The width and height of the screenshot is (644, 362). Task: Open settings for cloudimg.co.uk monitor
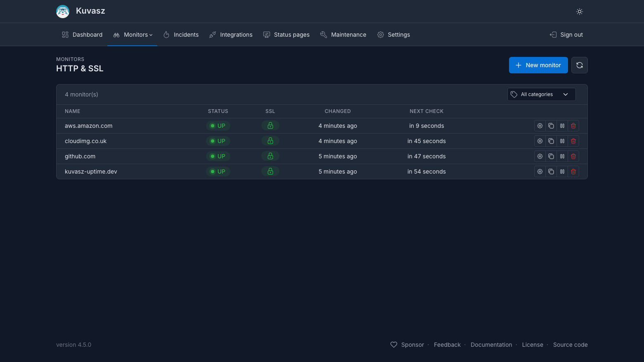[540, 141]
